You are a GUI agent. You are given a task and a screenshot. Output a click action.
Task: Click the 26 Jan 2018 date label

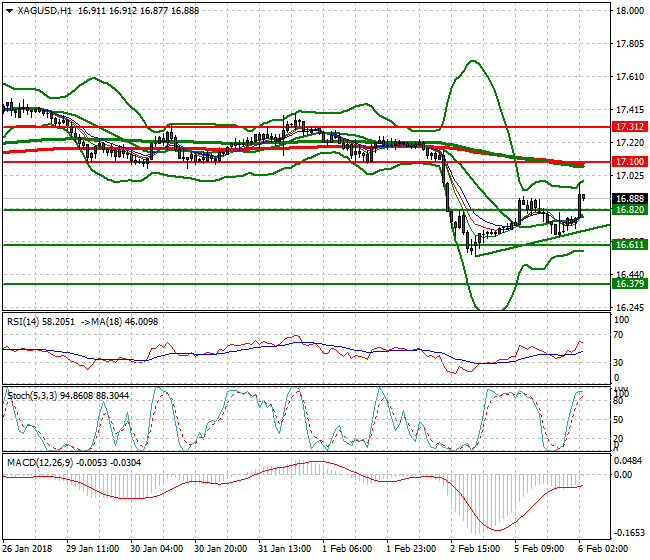[x=27, y=549]
